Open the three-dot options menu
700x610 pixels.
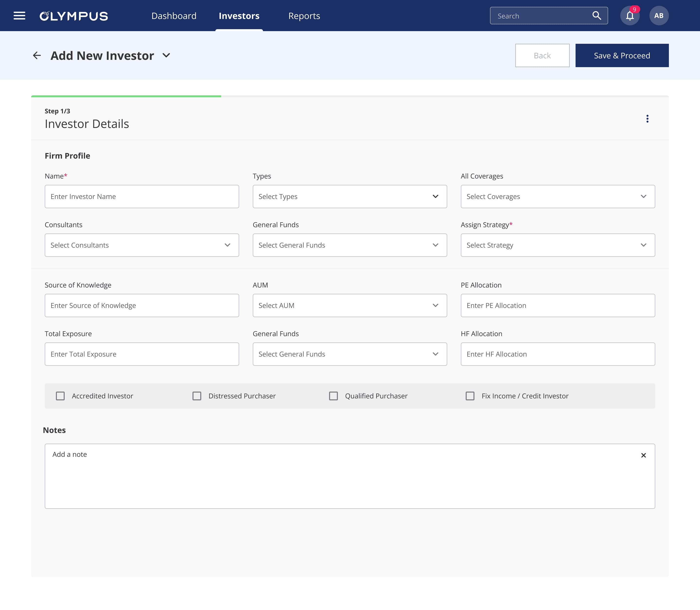647,119
